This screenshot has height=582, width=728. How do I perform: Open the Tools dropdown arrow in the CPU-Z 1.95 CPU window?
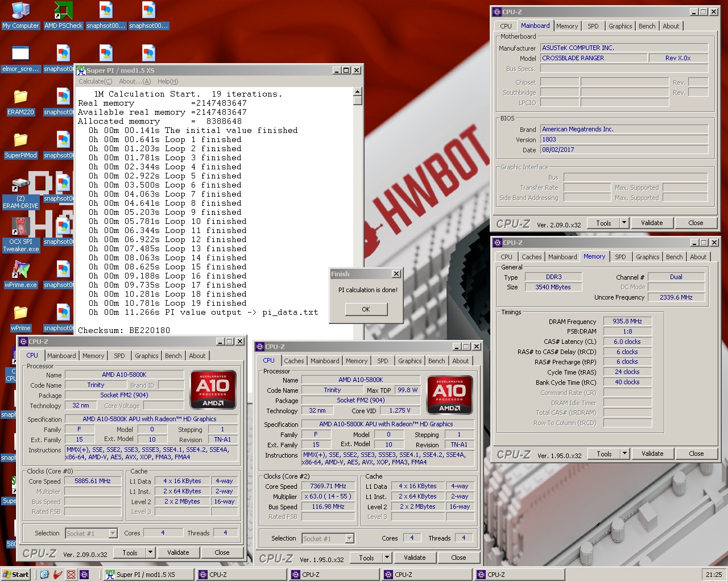(x=387, y=558)
